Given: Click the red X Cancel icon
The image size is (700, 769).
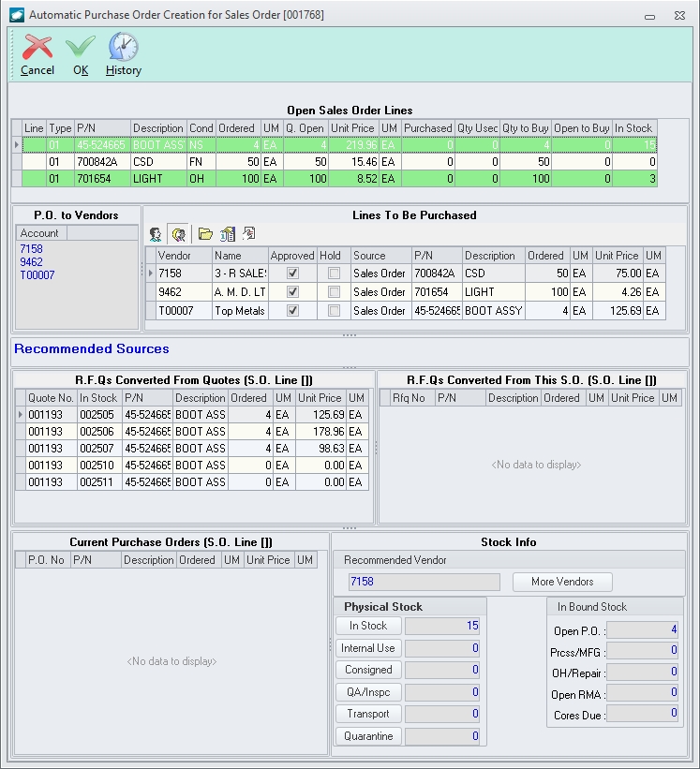Looking at the screenshot, I should [x=37, y=47].
